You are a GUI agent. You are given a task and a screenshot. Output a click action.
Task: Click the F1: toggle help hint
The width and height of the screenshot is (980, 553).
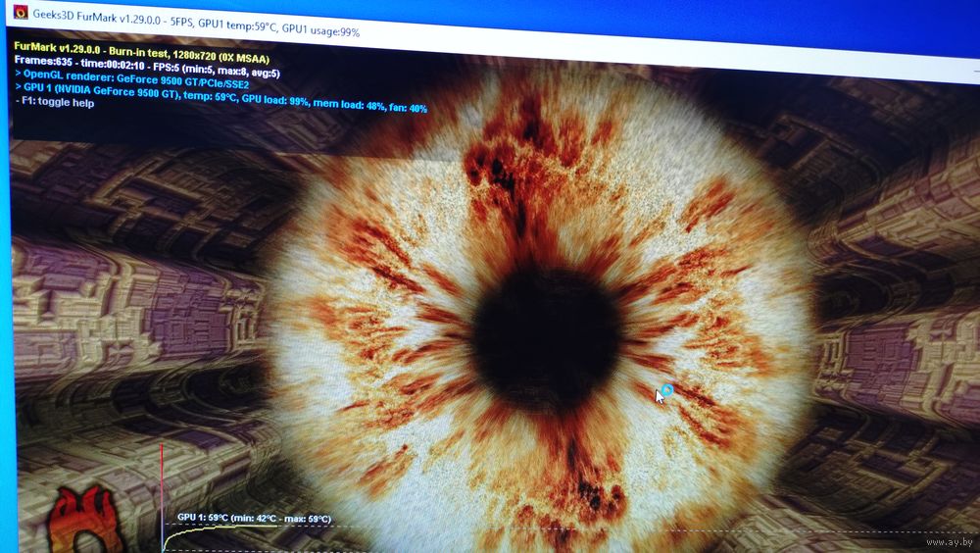click(x=55, y=103)
